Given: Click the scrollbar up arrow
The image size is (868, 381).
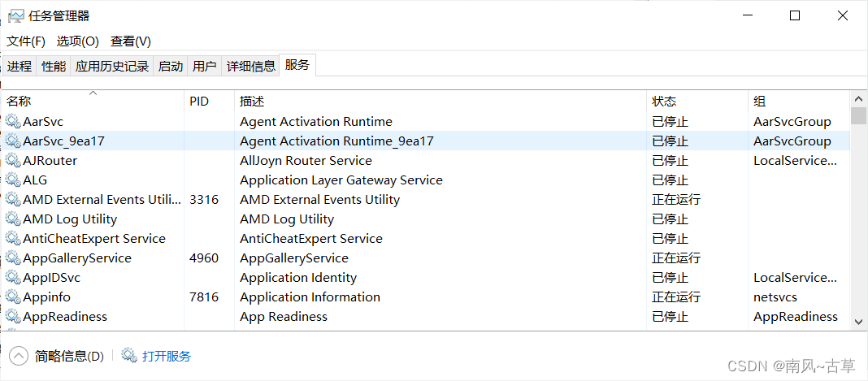Looking at the screenshot, I should coord(858,99).
